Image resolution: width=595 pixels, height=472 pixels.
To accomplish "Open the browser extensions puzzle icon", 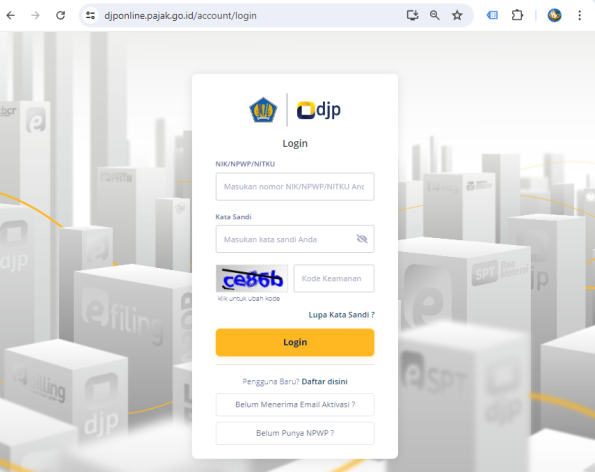I will coord(517,16).
